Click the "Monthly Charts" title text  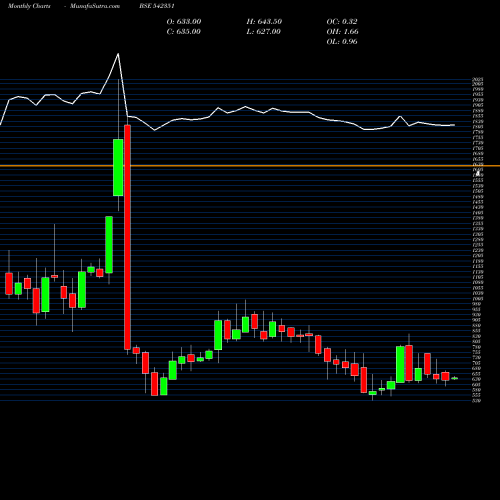tap(29, 6)
